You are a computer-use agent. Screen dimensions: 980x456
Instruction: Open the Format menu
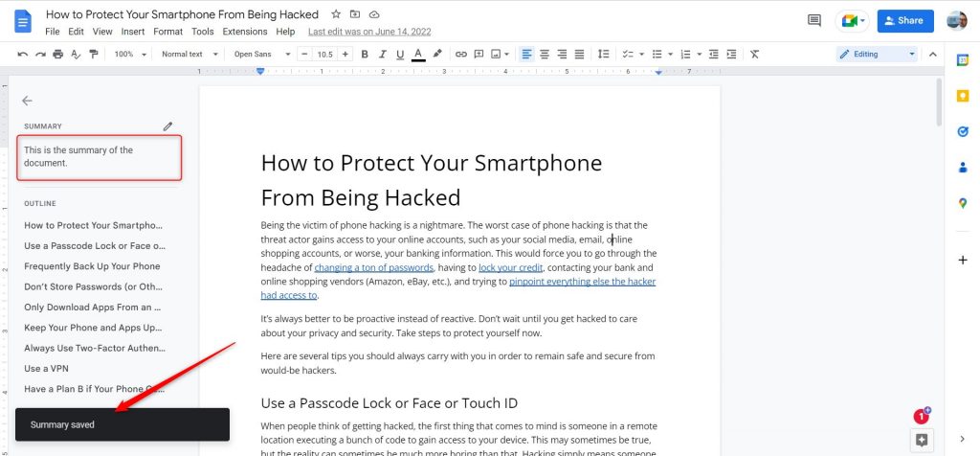(x=168, y=32)
